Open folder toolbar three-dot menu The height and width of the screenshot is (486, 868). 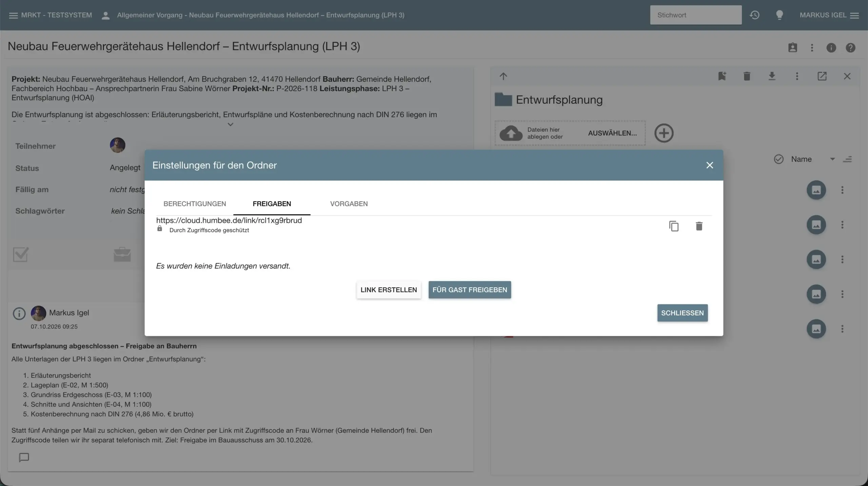point(797,76)
